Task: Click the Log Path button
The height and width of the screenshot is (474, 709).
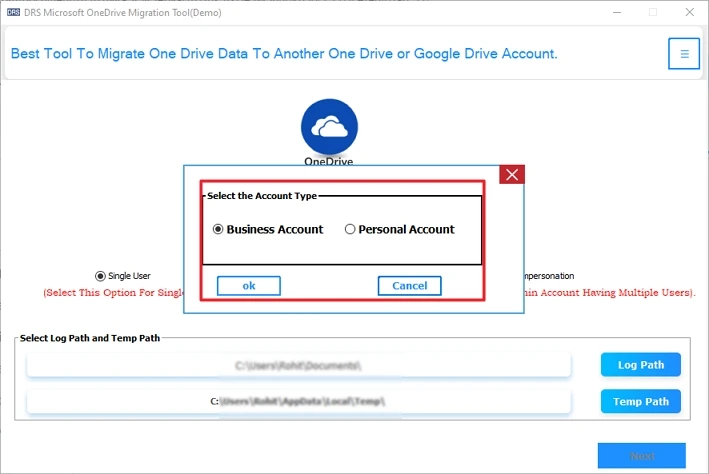Action: pos(641,365)
